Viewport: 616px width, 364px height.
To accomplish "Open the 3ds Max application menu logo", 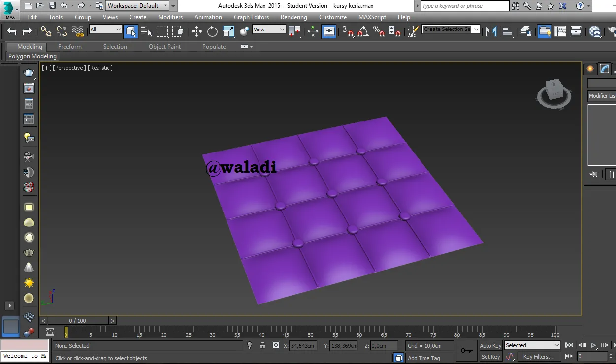I will click(x=10, y=9).
